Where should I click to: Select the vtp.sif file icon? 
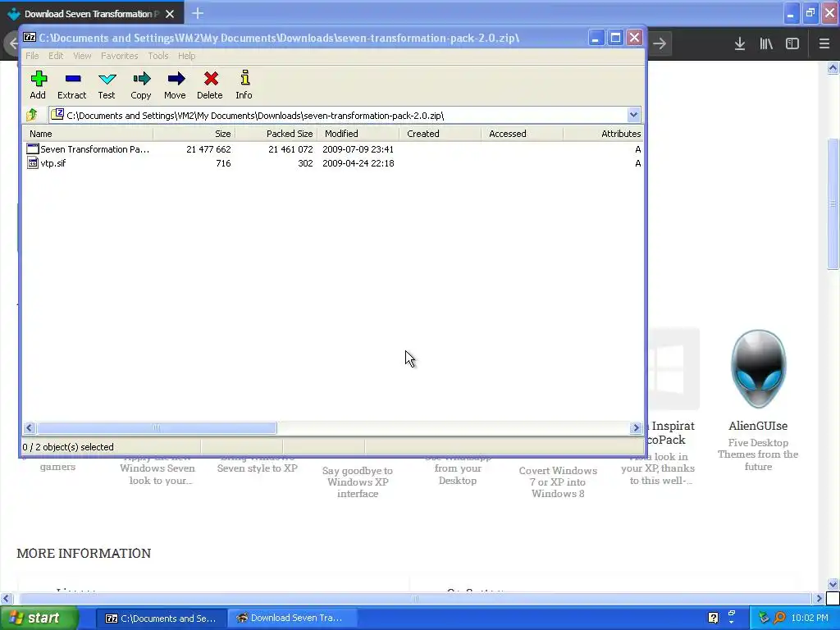pos(33,163)
